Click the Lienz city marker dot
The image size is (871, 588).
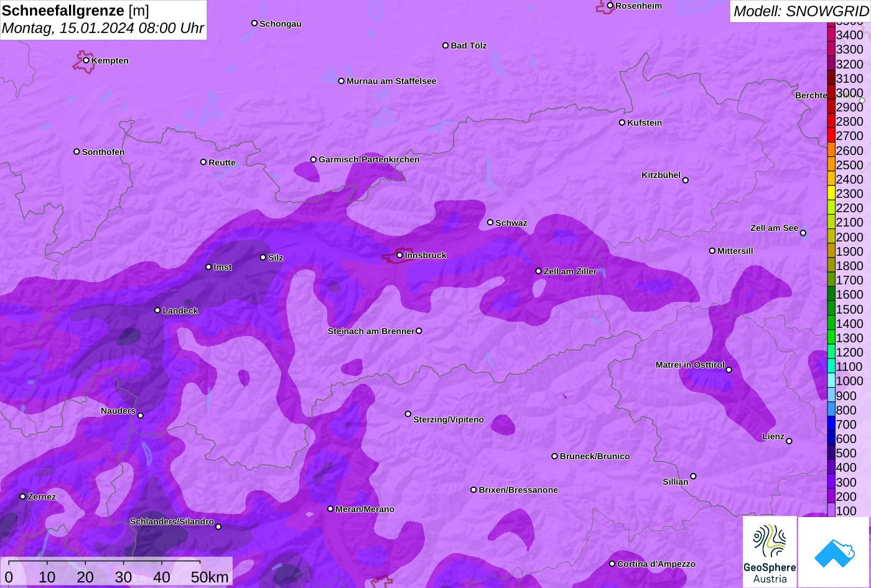[x=789, y=441]
